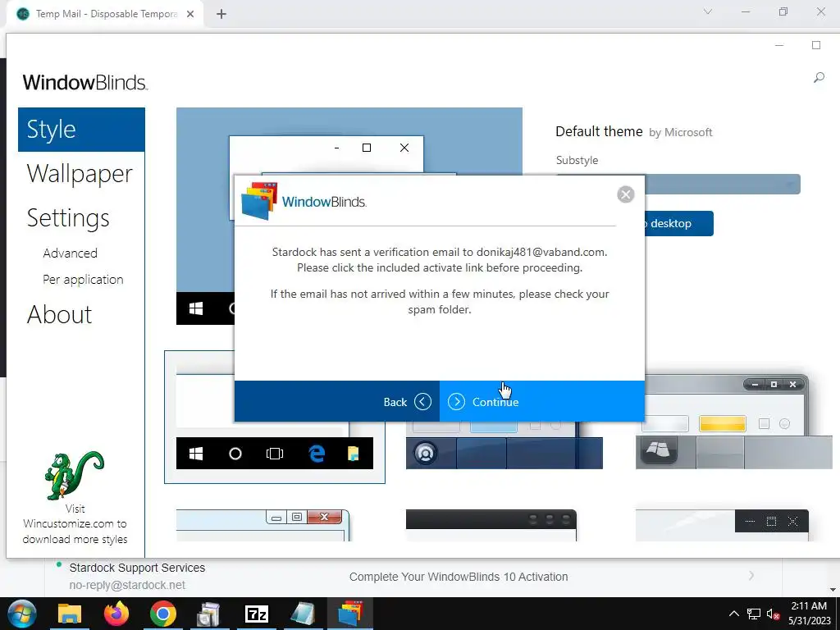Select the Windows 10 default style thumbnail
Screen dimensions: 840x630
click(274, 417)
